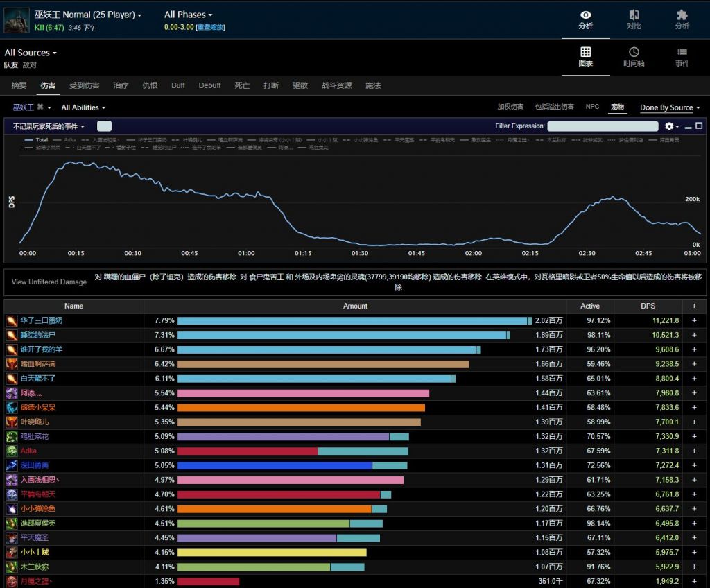Expand the All Phases dropdown

click(188, 15)
